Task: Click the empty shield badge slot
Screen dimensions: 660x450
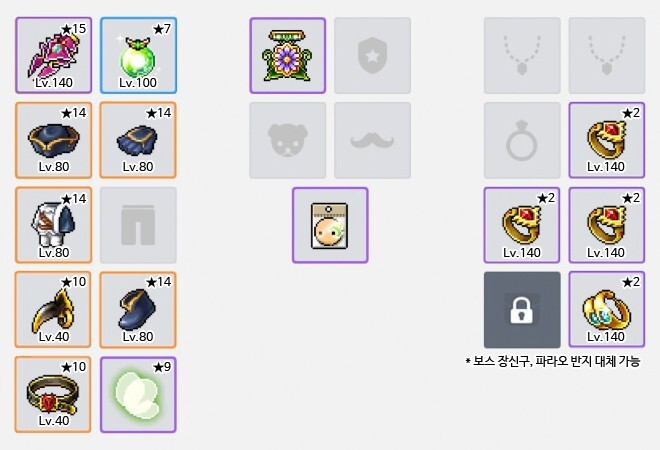Action: (373, 55)
